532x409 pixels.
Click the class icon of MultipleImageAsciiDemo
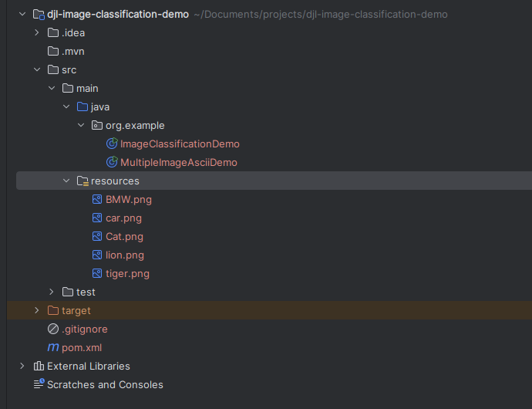[112, 163]
